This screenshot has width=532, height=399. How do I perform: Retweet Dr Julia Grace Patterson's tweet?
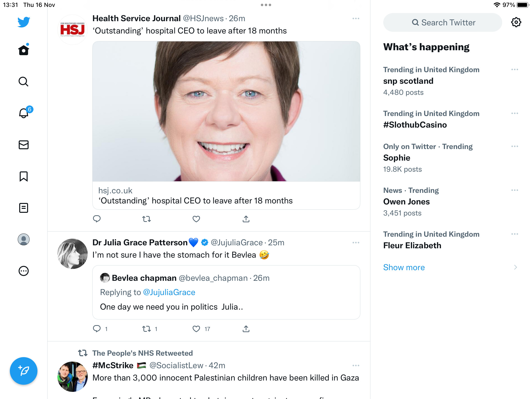(147, 329)
